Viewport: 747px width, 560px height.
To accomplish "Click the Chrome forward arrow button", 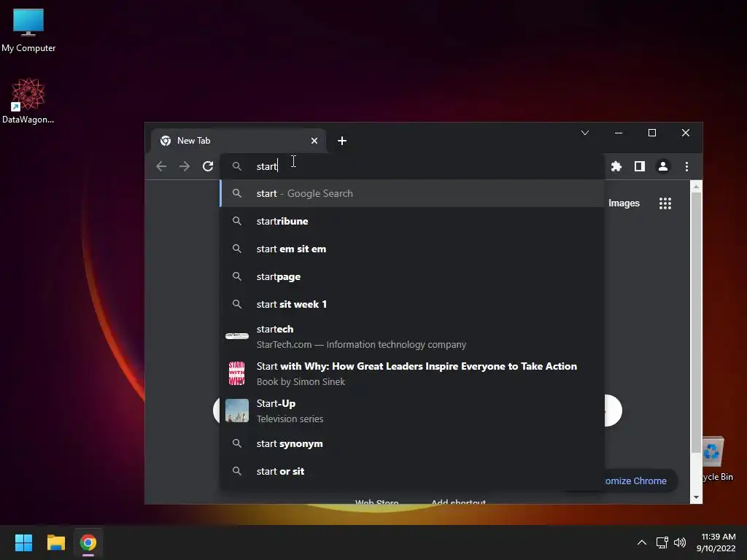I will pos(185,166).
